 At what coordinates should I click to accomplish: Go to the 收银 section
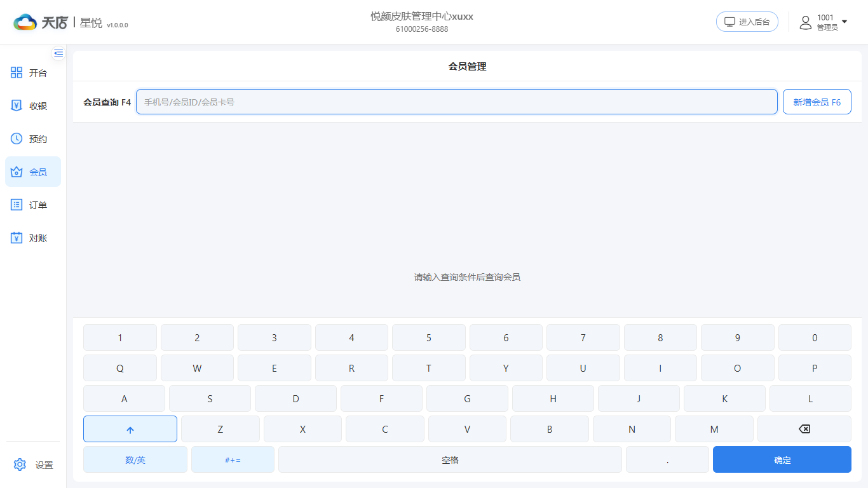(33, 106)
